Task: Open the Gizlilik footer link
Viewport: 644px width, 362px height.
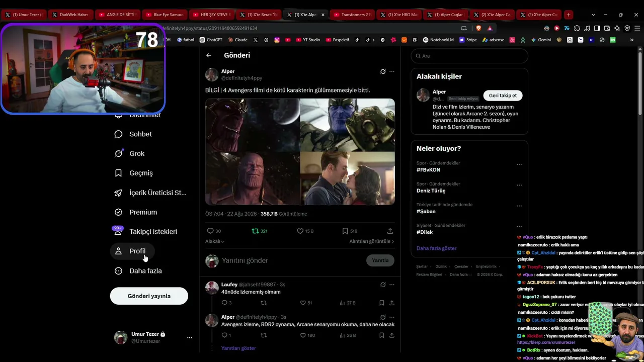Action: [441, 266]
